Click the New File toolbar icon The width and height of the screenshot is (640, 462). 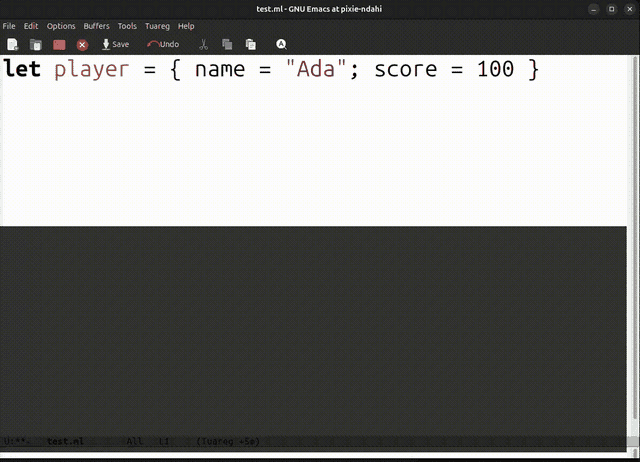coord(13,44)
